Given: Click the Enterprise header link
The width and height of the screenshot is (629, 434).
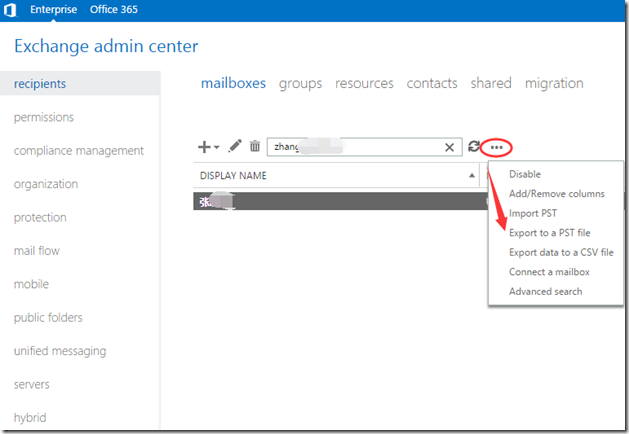Looking at the screenshot, I should [53, 9].
